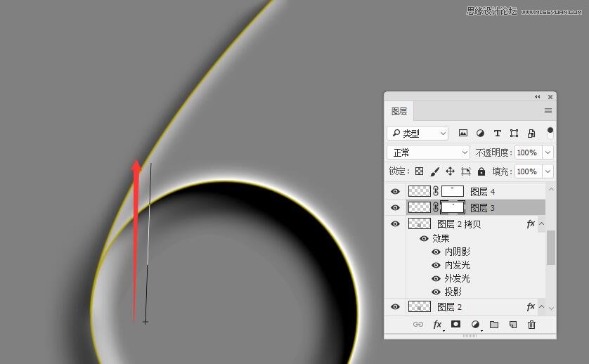Open the 正常 blend mode dropdown
Viewport: 589px width, 364px height.
[428, 152]
